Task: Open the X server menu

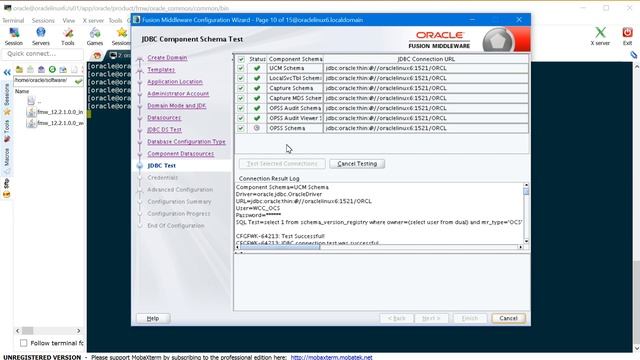Action: tap(93, 20)
